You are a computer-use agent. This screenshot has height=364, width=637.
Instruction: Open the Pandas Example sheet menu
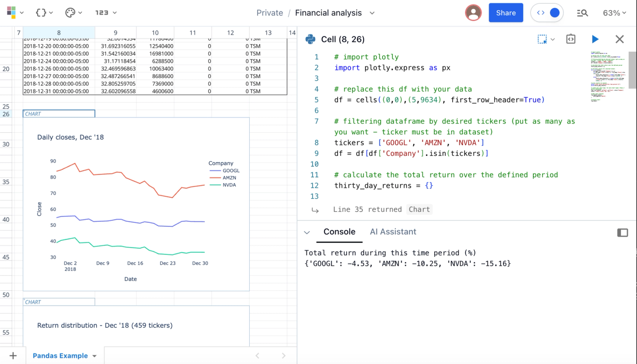pos(94,356)
